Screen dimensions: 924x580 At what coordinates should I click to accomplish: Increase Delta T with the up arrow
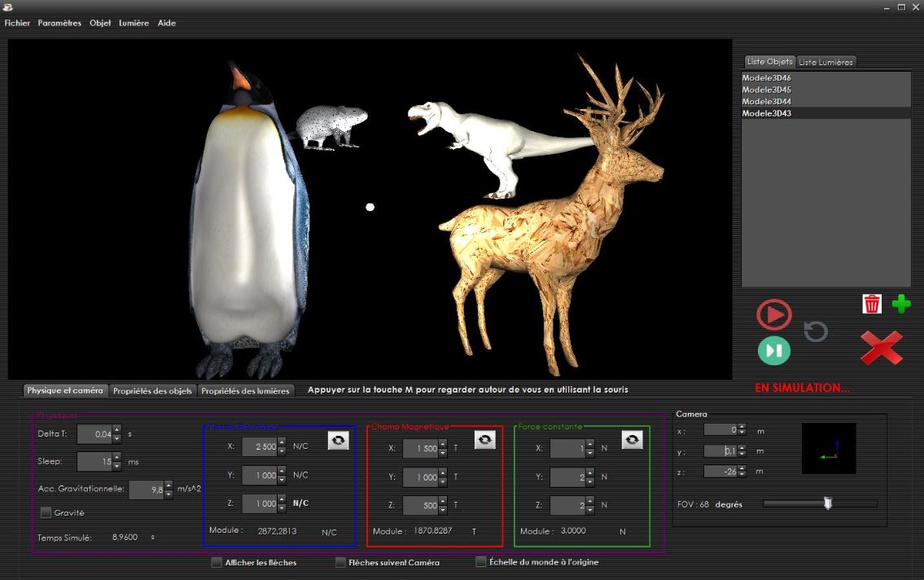(117, 430)
